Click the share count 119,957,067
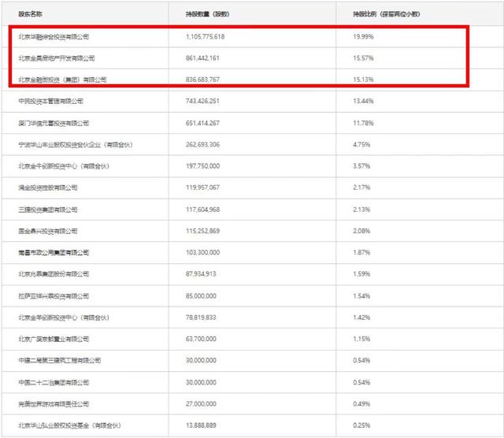 (x=202, y=187)
